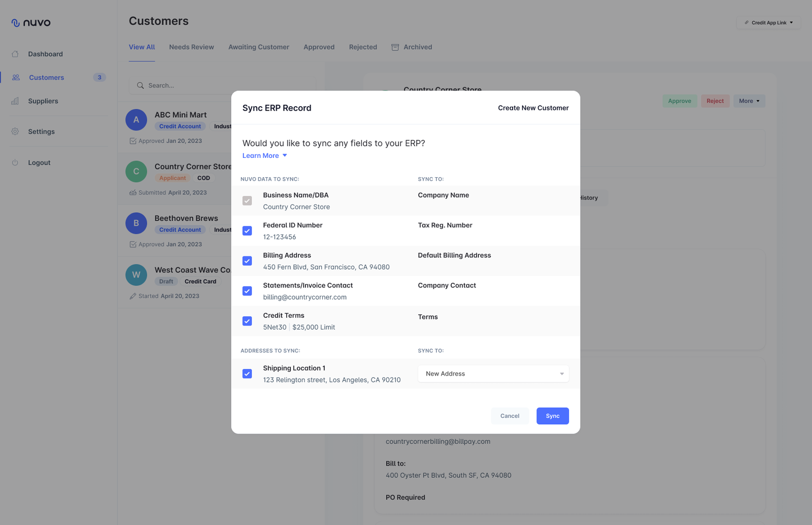Click the Cancel button
The image size is (812, 525).
pos(510,416)
